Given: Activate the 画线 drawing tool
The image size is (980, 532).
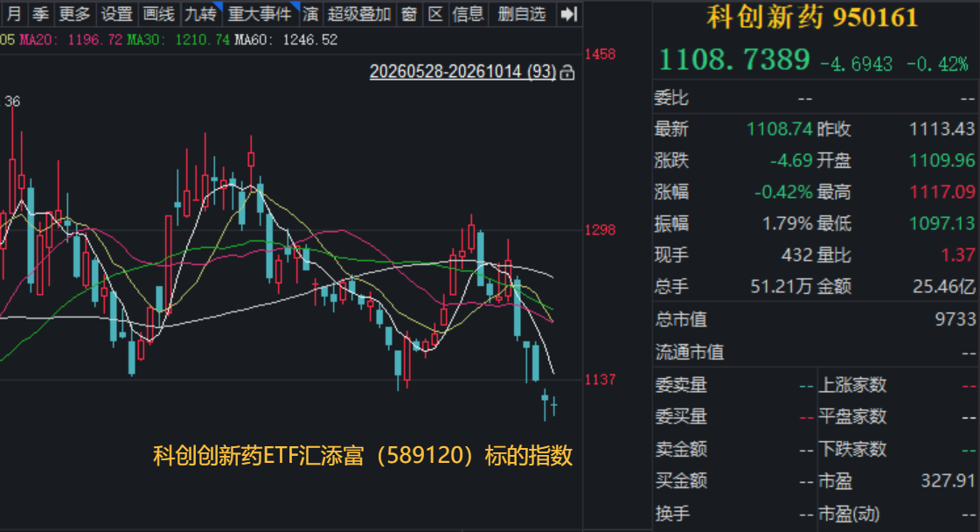Looking at the screenshot, I should coord(159,14).
